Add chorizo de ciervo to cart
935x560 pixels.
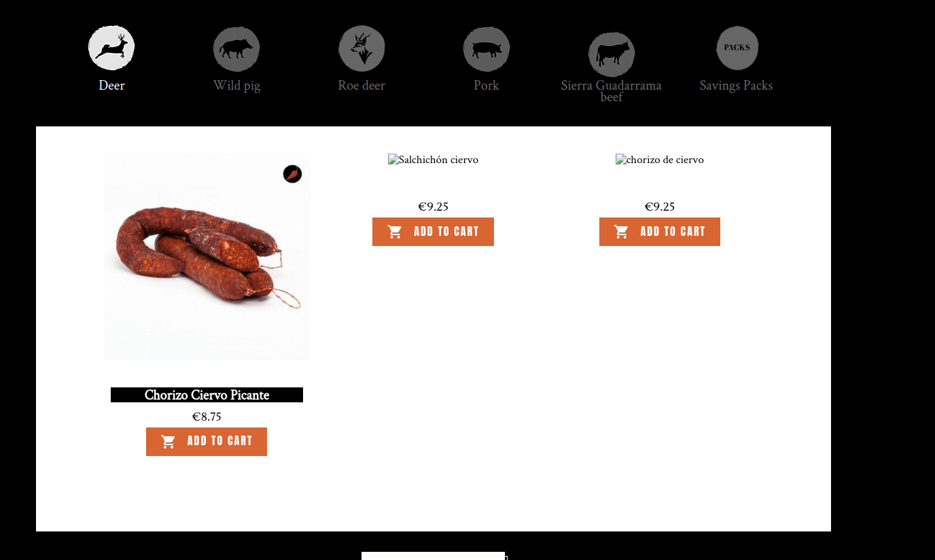(x=660, y=232)
